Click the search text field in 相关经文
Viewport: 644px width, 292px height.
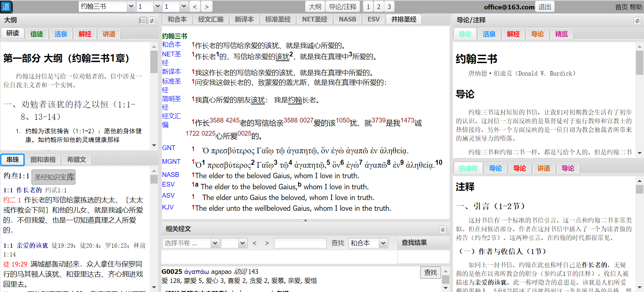click(300, 243)
